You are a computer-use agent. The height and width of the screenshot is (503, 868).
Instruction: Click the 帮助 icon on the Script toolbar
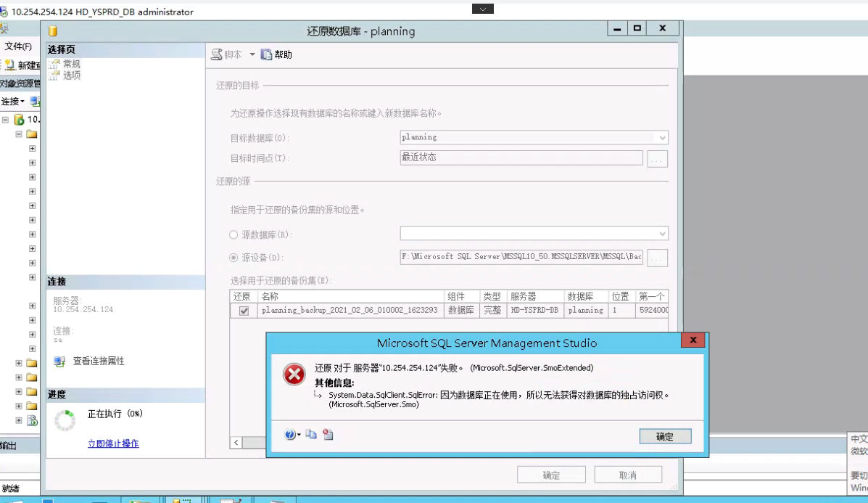[x=265, y=54]
